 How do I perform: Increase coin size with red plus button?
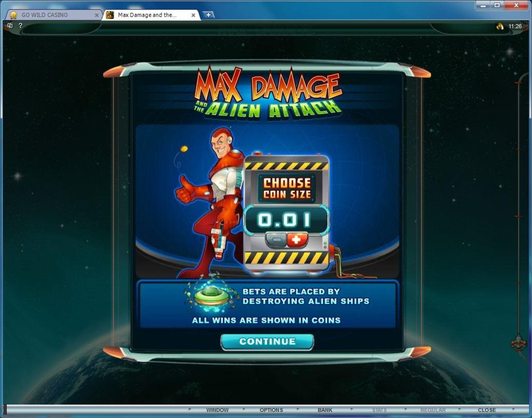297,240
